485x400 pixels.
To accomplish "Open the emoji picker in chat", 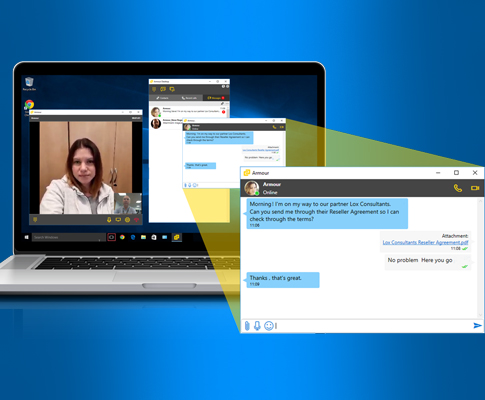I will click(269, 326).
